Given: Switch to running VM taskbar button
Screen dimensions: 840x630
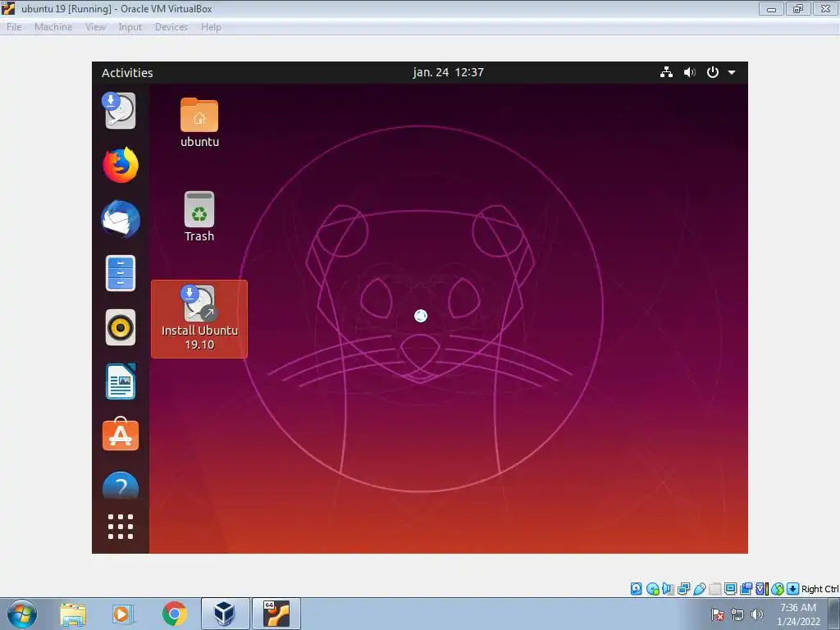Looking at the screenshot, I should tap(276, 614).
